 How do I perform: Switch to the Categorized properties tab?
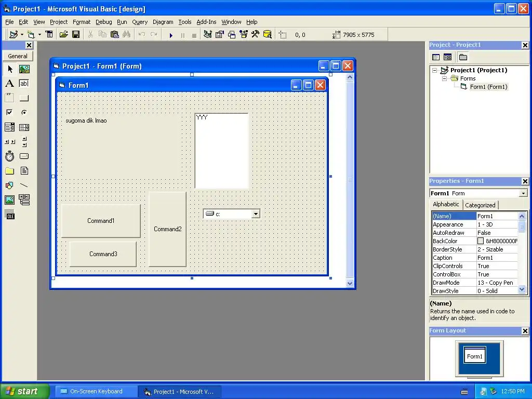(x=480, y=205)
